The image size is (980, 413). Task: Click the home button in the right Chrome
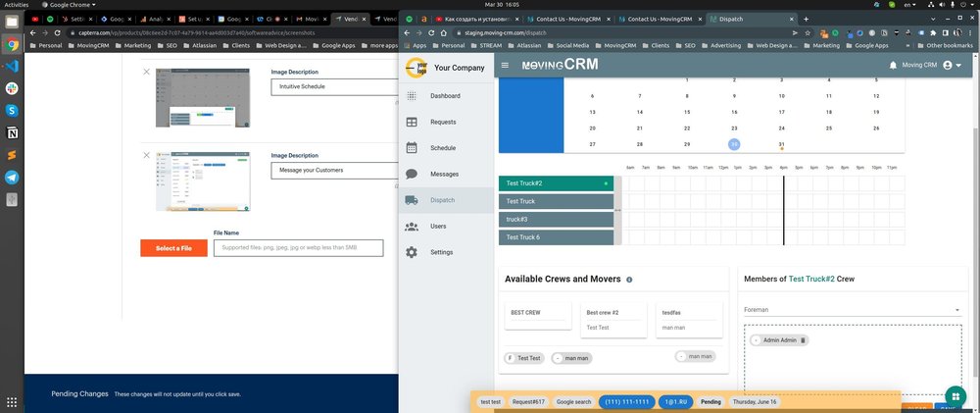(444, 32)
